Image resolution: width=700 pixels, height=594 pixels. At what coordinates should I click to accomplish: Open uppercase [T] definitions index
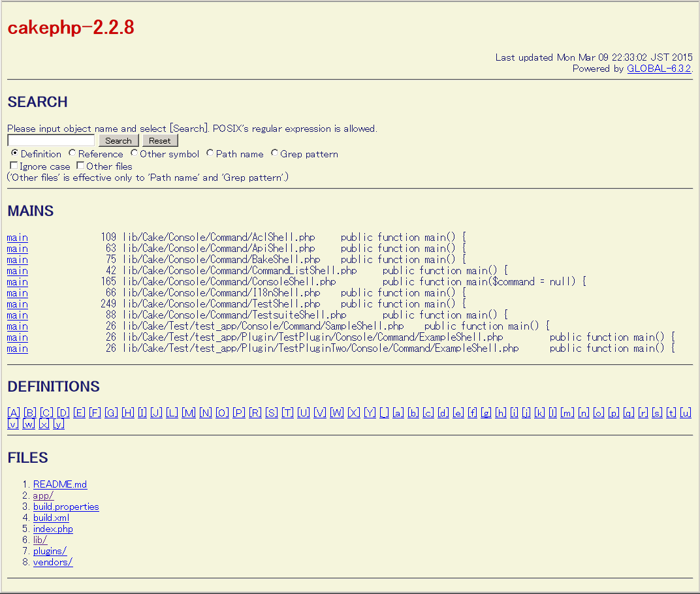pos(287,413)
